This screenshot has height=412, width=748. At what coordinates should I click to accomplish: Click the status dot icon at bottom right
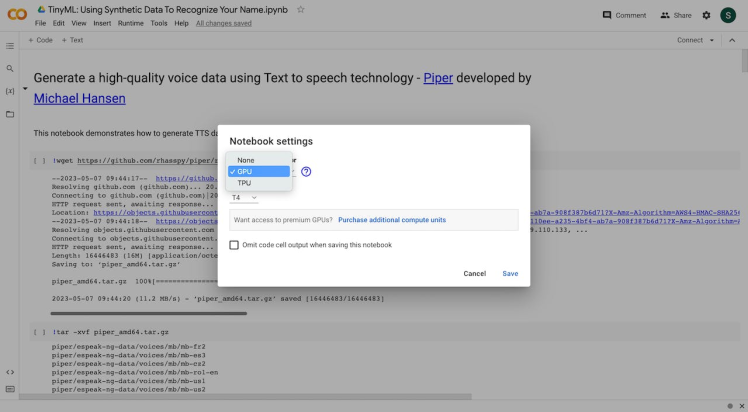click(x=730, y=406)
